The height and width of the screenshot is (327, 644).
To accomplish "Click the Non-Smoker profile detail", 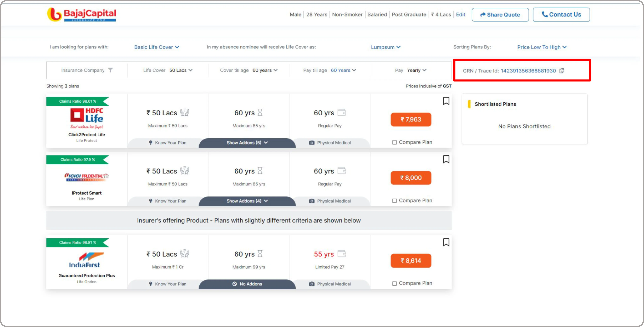I will click(347, 14).
